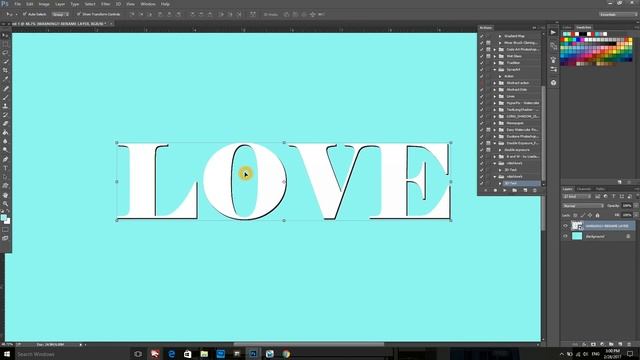Filter layers by pixel type icon

coord(598,197)
